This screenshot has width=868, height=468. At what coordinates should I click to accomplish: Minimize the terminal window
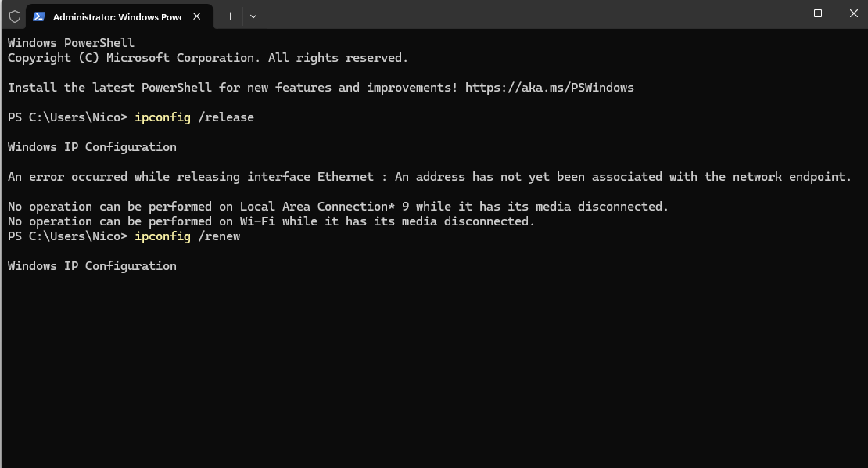pyautogui.click(x=781, y=13)
